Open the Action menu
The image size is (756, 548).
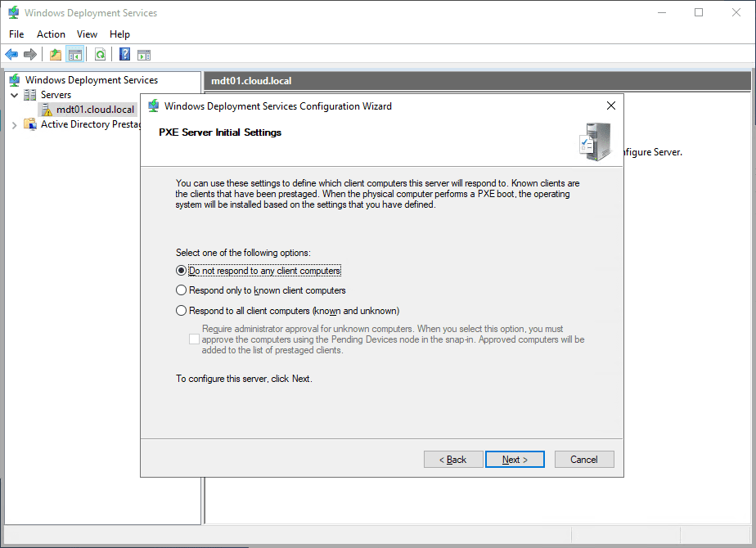coord(51,34)
